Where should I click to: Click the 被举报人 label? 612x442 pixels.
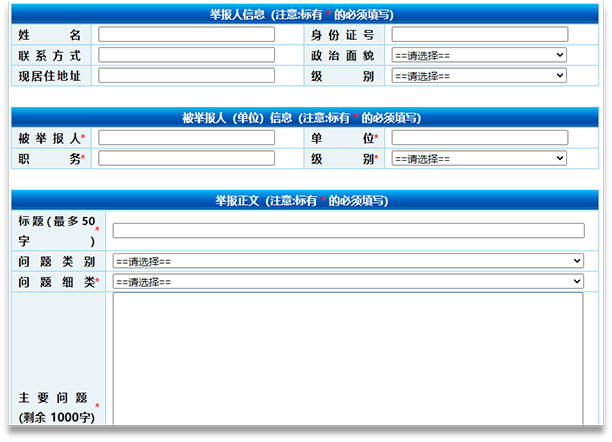(51, 138)
